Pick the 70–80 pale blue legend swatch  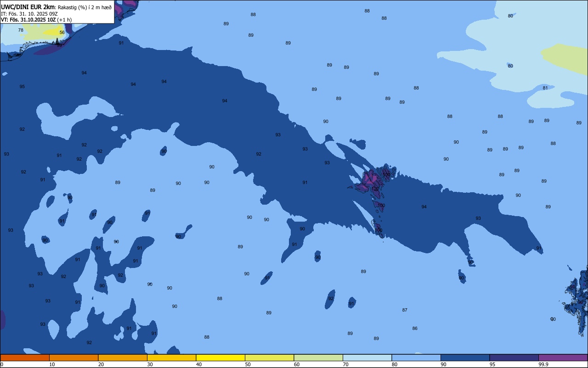(367, 357)
